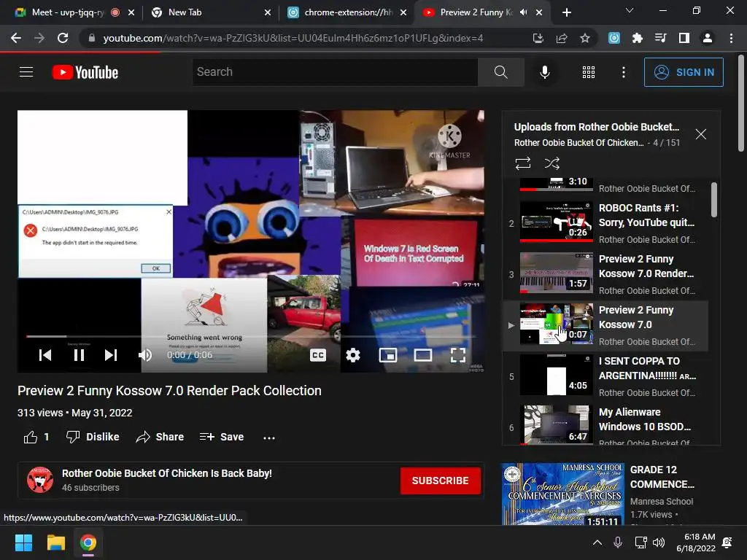Click the search magnifier button
Image resolution: width=747 pixels, height=560 pixels.
(500, 72)
